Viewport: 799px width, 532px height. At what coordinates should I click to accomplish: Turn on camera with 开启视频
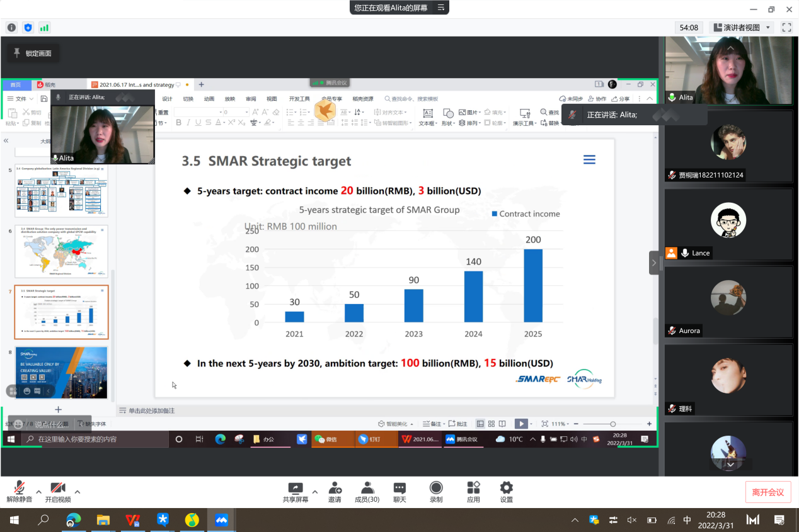(x=58, y=492)
